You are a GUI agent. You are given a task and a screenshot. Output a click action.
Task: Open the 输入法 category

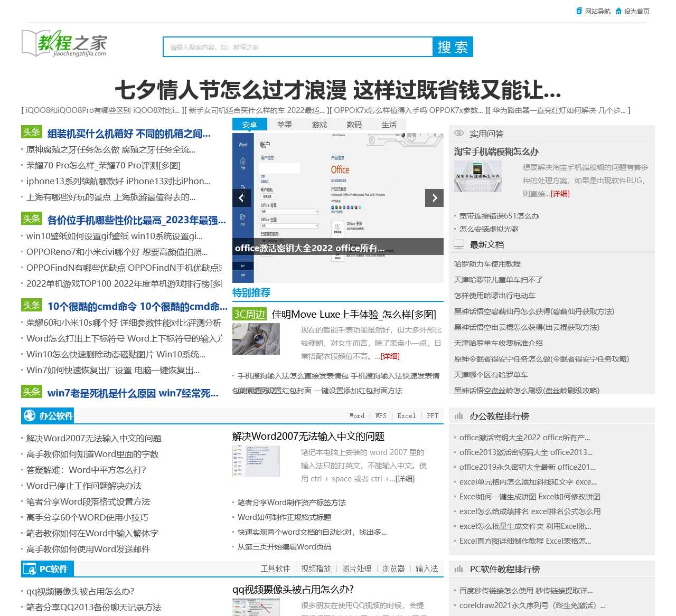click(427, 568)
